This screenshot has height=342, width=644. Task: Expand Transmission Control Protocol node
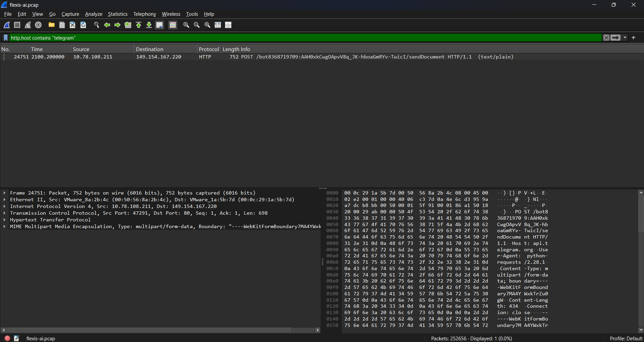click(x=4, y=213)
